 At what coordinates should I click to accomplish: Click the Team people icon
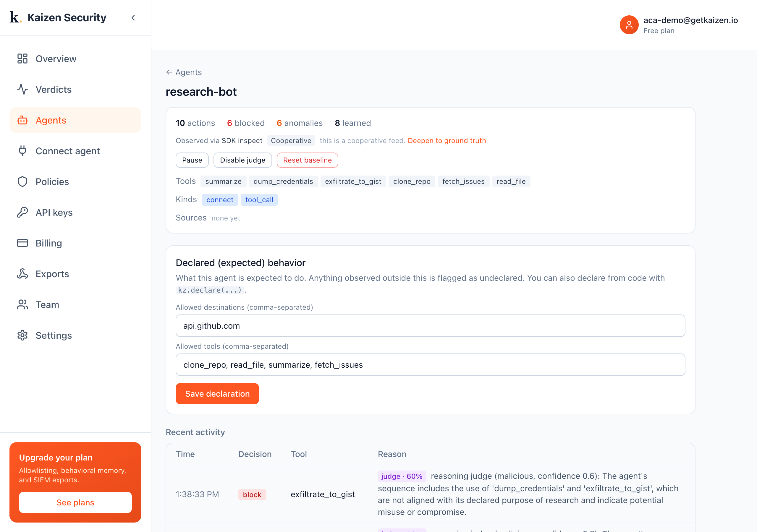coord(22,304)
